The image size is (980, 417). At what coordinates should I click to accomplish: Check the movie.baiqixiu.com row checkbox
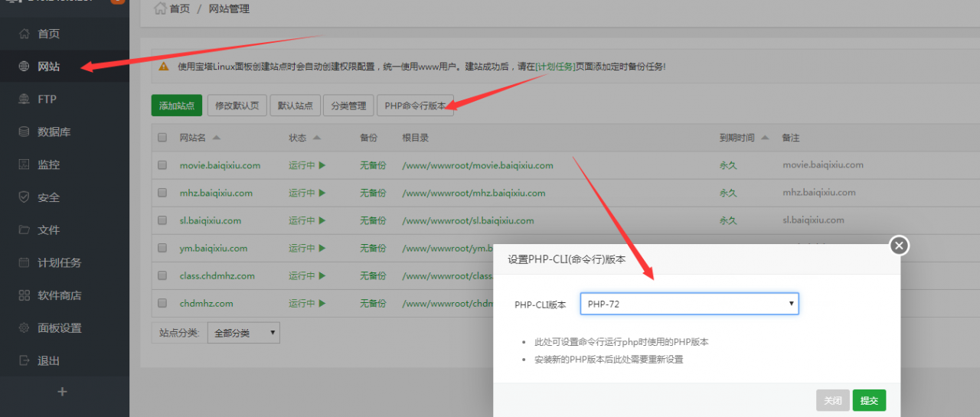[162, 165]
